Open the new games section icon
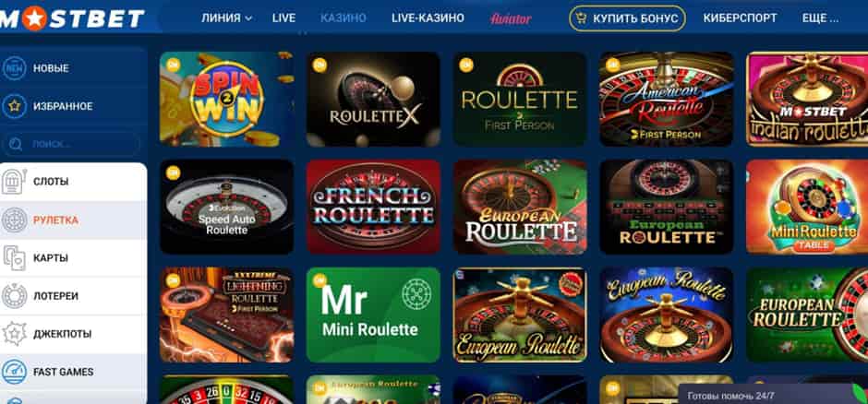This screenshot has width=868, height=404. tap(15, 68)
